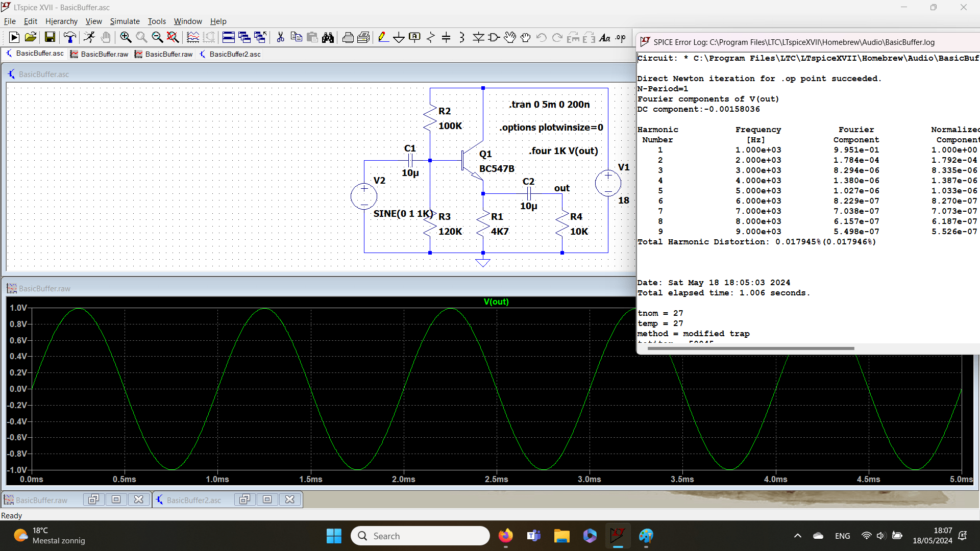Viewport: 980px width, 551px height.
Task: Click the .four 1K V(out) directive
Action: tap(563, 151)
